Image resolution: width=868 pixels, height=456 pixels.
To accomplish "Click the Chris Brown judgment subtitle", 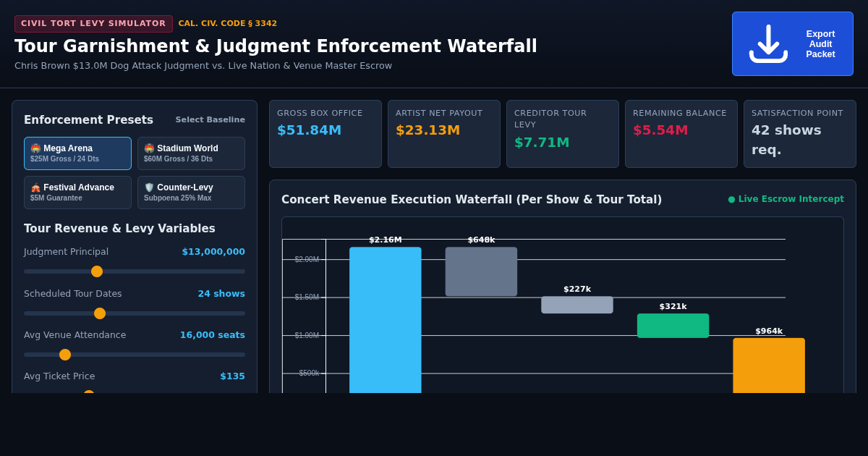I will click(x=203, y=66).
